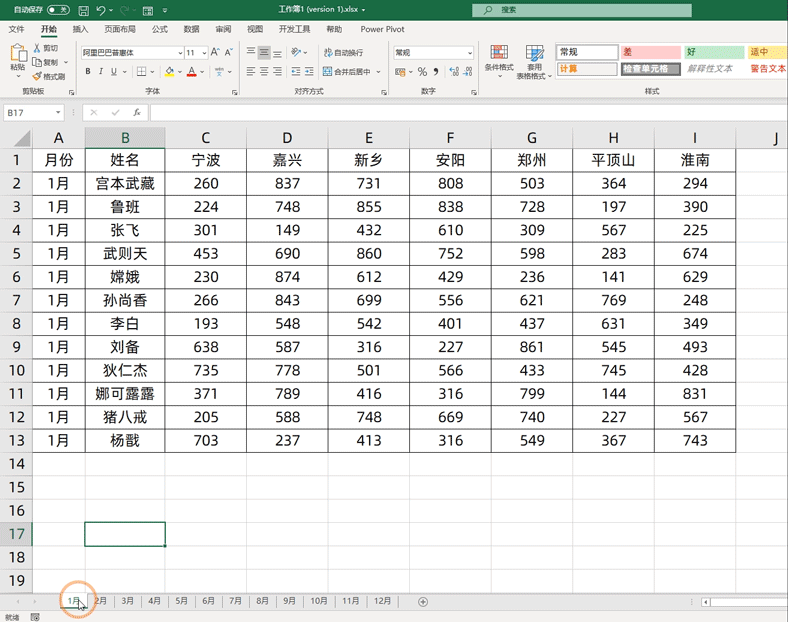This screenshot has height=622, width=788.
Task: Click the horizontal scrollbar left arrow
Action: coord(706,602)
